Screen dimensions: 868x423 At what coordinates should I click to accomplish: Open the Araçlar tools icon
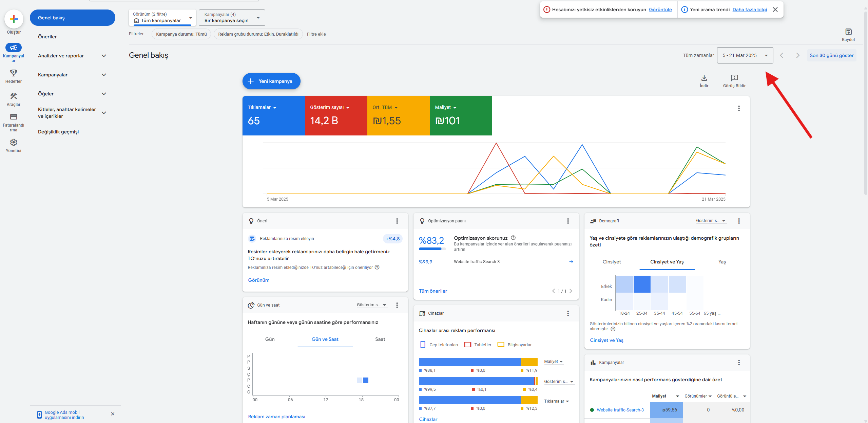tap(14, 96)
